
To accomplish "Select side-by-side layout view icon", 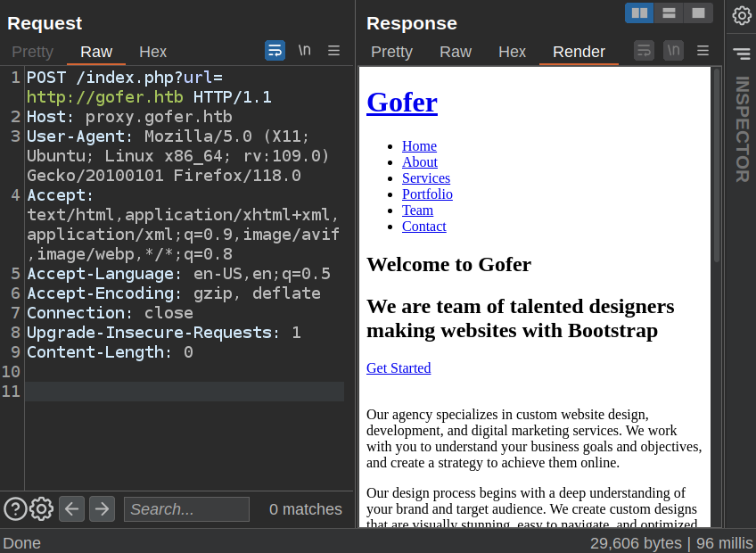I will tap(639, 13).
